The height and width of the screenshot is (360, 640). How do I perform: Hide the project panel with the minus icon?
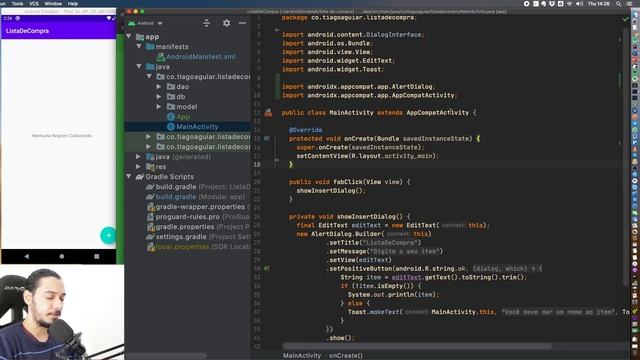tap(242, 23)
